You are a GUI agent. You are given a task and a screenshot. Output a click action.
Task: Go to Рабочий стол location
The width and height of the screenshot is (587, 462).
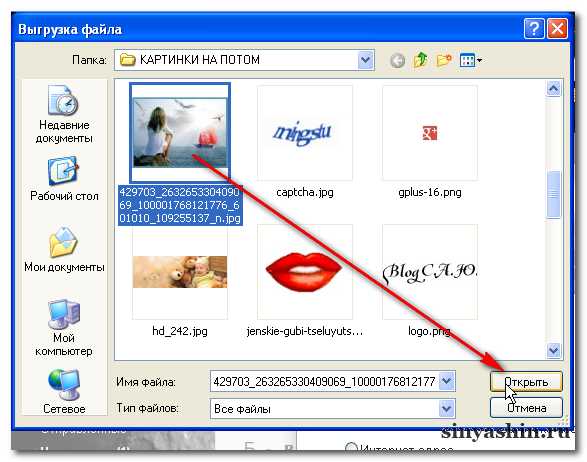coord(64,179)
